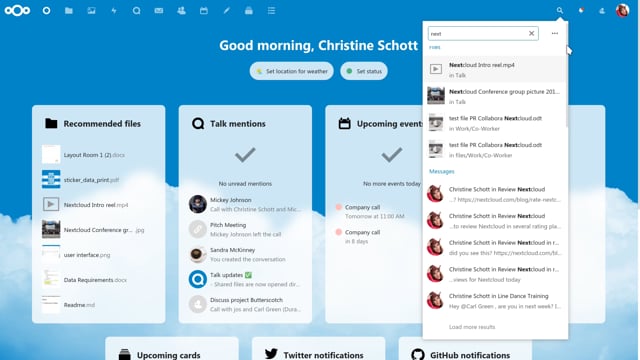Click the search input containing 'next'

[x=477, y=33]
